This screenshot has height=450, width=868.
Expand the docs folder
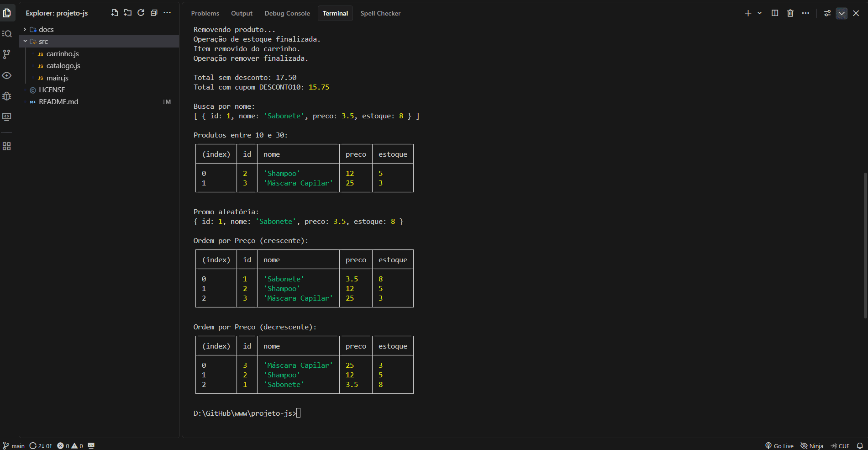click(46, 29)
